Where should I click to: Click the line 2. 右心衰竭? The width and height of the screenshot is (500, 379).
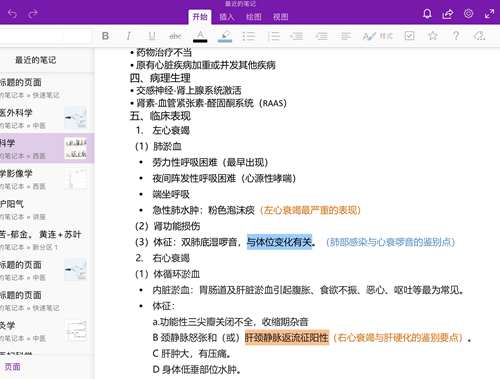tap(163, 258)
